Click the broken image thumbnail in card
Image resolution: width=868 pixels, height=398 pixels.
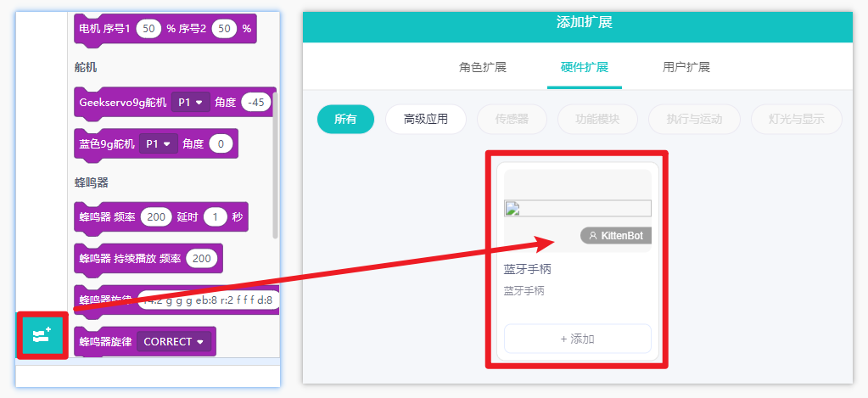577,208
